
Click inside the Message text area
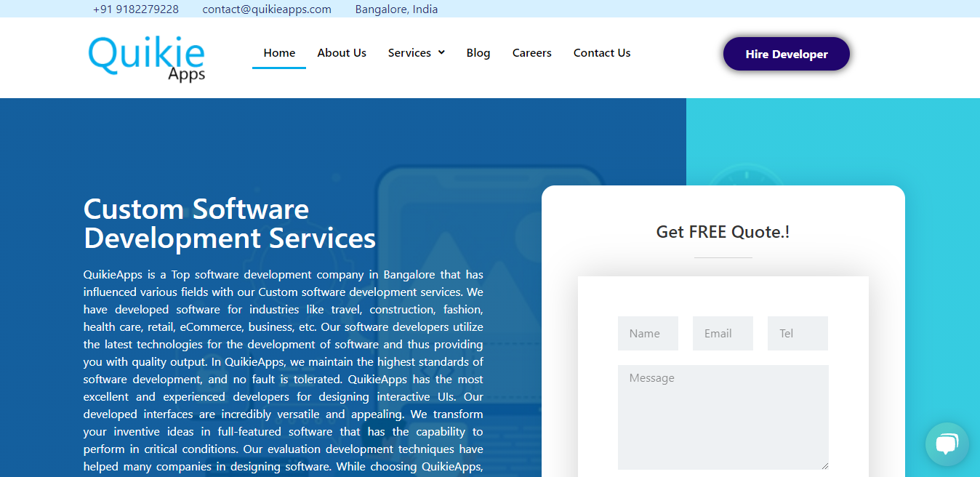click(723, 417)
